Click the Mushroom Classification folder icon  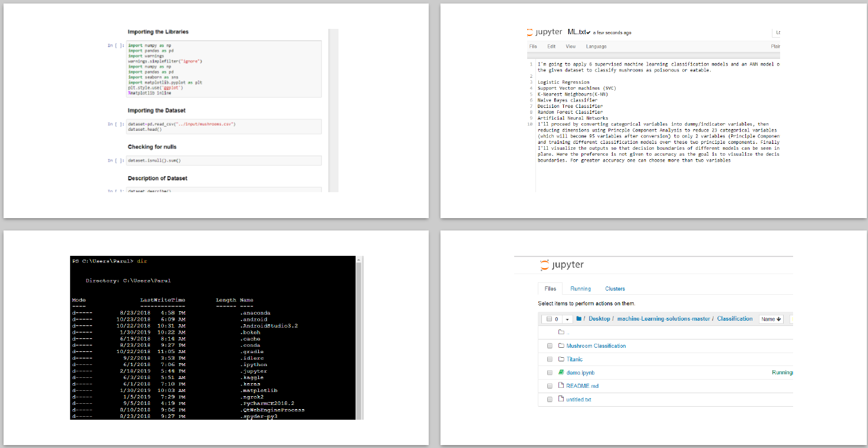(561, 346)
